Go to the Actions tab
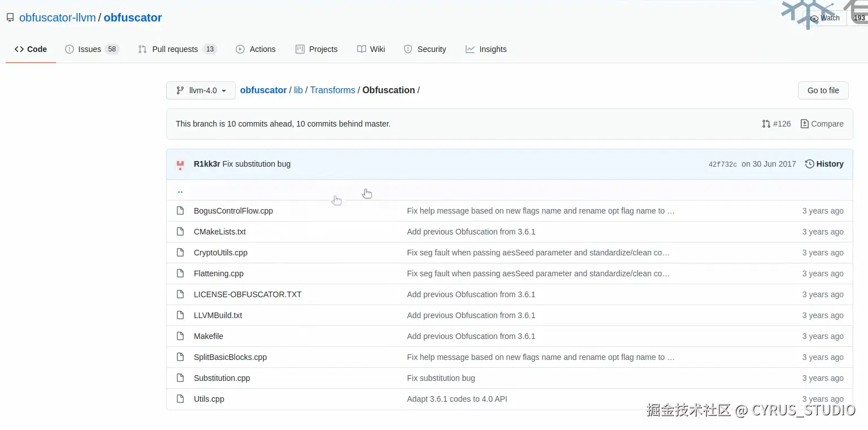Image resolution: width=868 pixels, height=430 pixels. 255,49
